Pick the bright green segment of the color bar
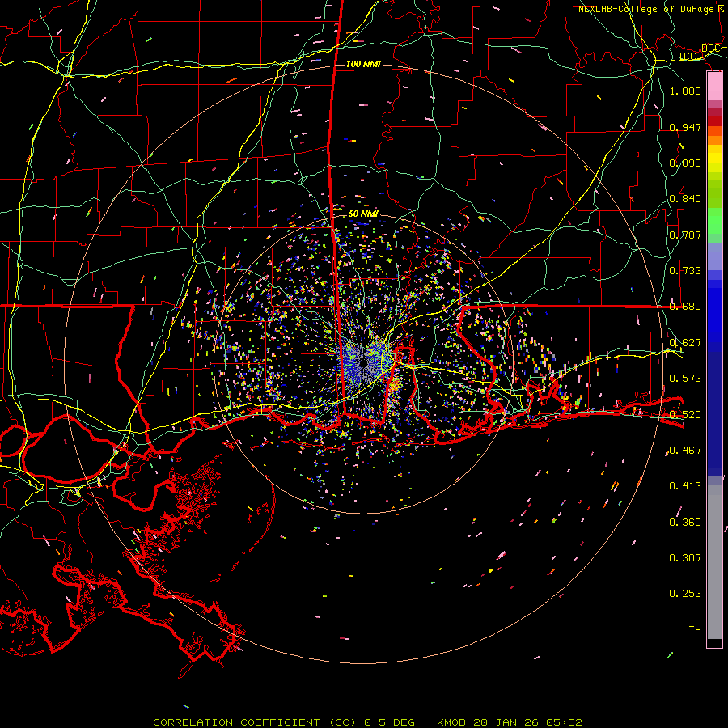Screen dimensions: 728x728 coord(714,221)
